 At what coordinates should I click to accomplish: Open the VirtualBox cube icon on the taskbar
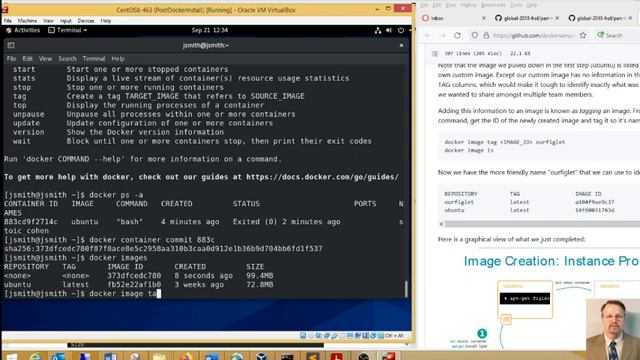(x=261, y=356)
